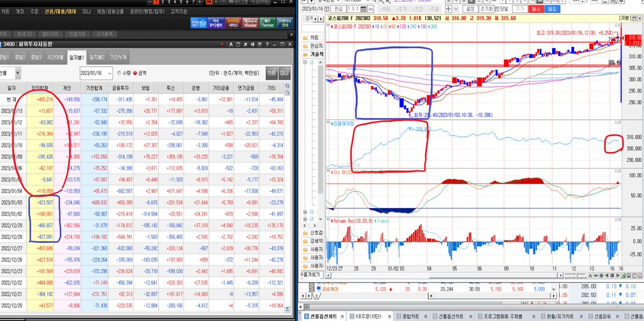
Task: Open the 신호검 folder in chart sidebar
Action: click(x=312, y=233)
